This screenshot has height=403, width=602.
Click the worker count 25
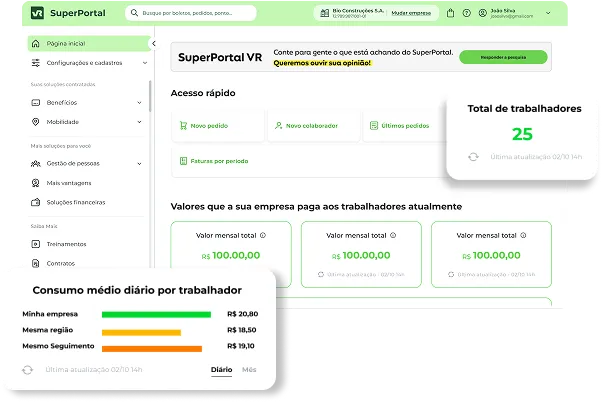pyautogui.click(x=522, y=134)
